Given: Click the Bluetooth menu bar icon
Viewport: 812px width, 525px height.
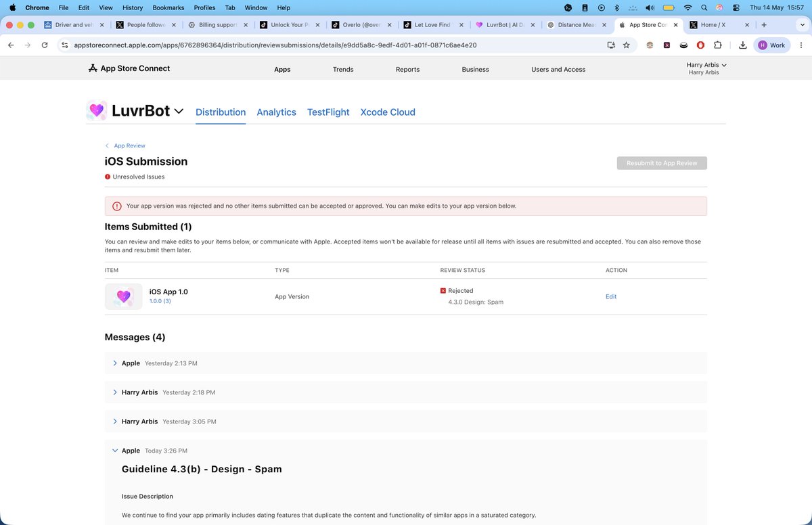Looking at the screenshot, I should pos(616,7).
